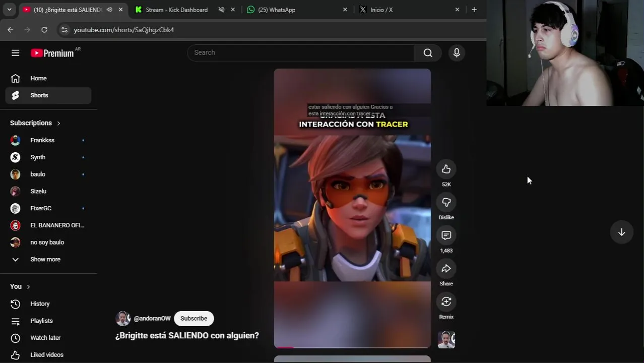Like this Short with thumbs up
This screenshot has height=363, width=644.
[x=446, y=169]
